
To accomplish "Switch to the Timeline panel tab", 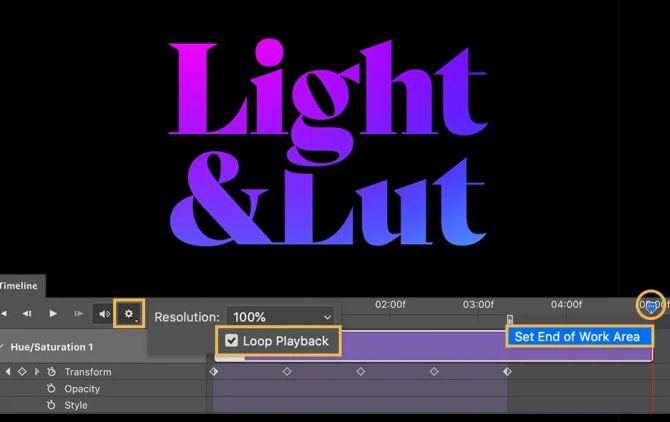I will tap(18, 286).
